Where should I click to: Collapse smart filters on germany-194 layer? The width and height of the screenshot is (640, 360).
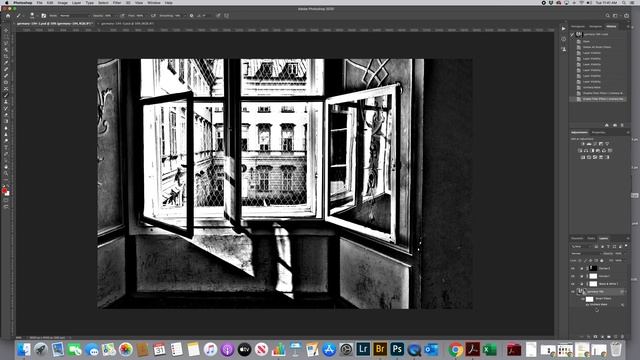tap(626, 291)
